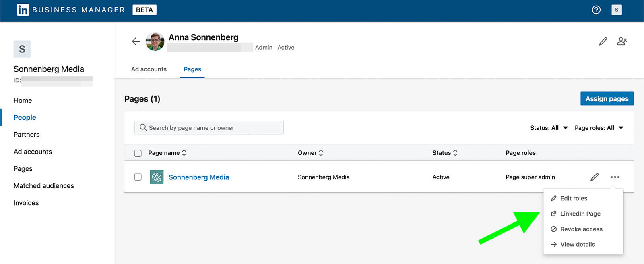This screenshot has height=264, width=644.
Task: Sort by Status column
Action: pyautogui.click(x=445, y=153)
